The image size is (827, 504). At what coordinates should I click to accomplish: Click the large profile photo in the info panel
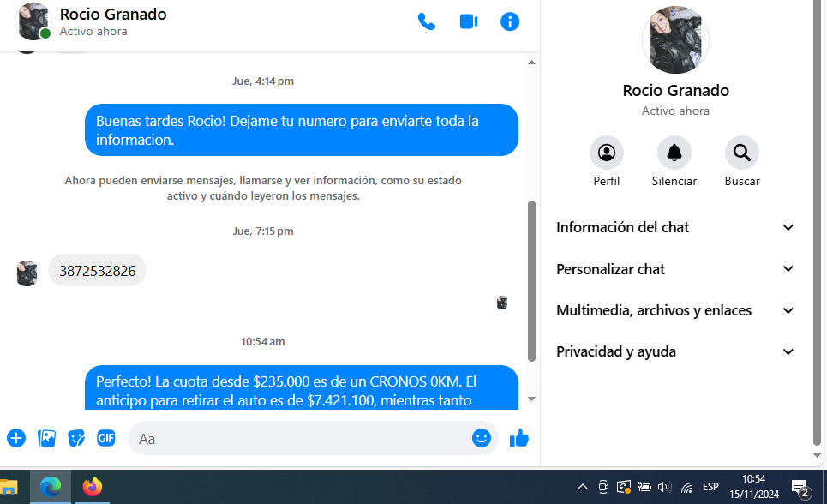point(675,39)
